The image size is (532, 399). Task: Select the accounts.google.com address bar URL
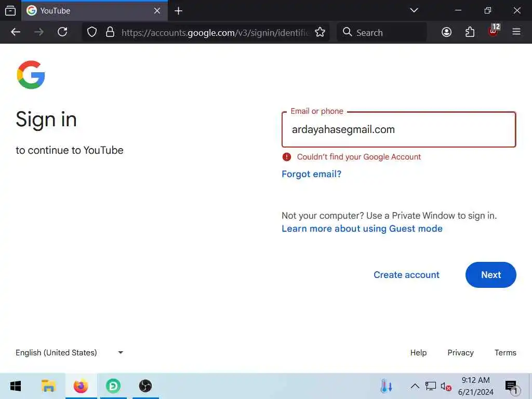[x=215, y=33]
